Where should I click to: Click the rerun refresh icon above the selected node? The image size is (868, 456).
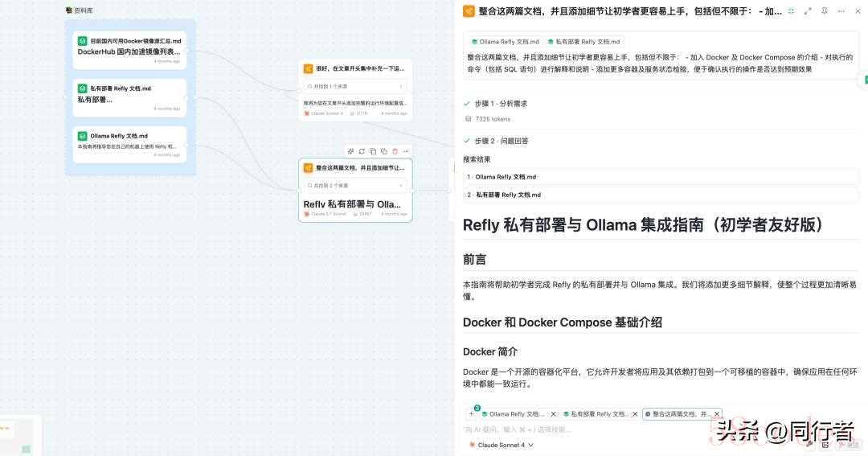[x=362, y=151]
